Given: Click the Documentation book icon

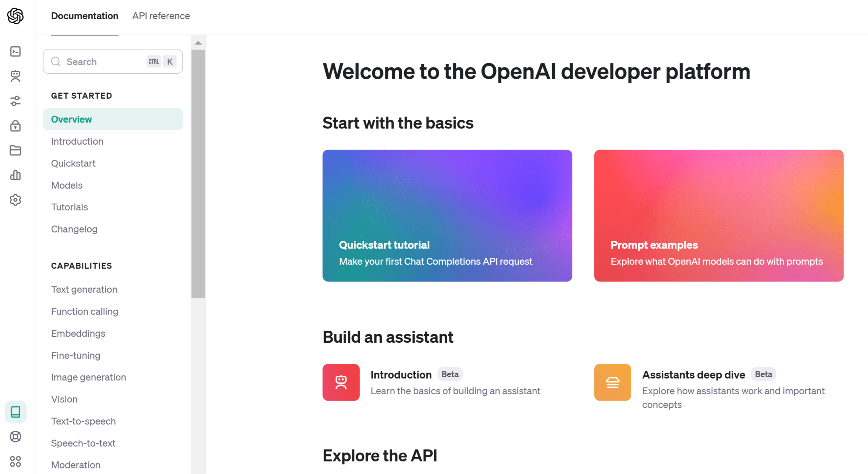Looking at the screenshot, I should [15, 412].
